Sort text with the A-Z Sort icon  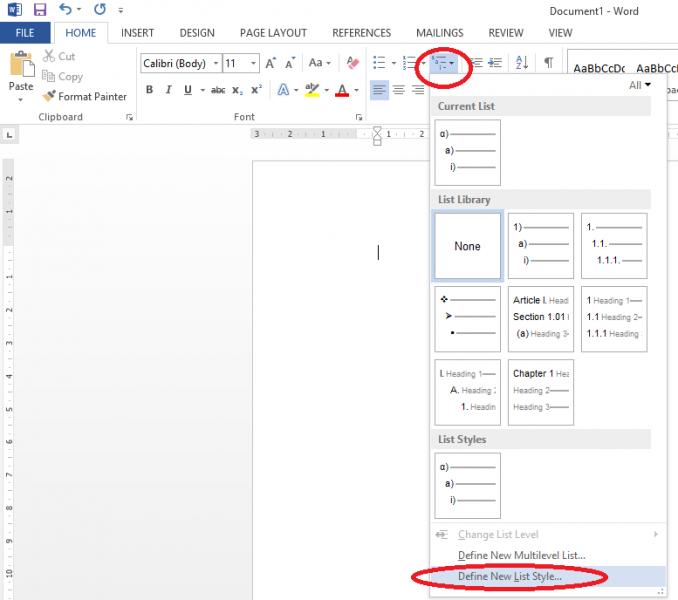522,63
